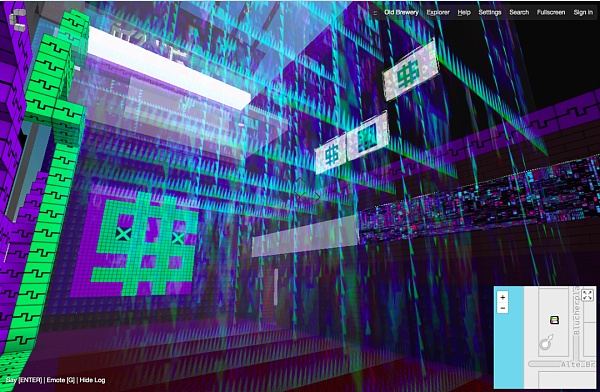
Task: Zoom in on the minimap
Action: coord(502,297)
